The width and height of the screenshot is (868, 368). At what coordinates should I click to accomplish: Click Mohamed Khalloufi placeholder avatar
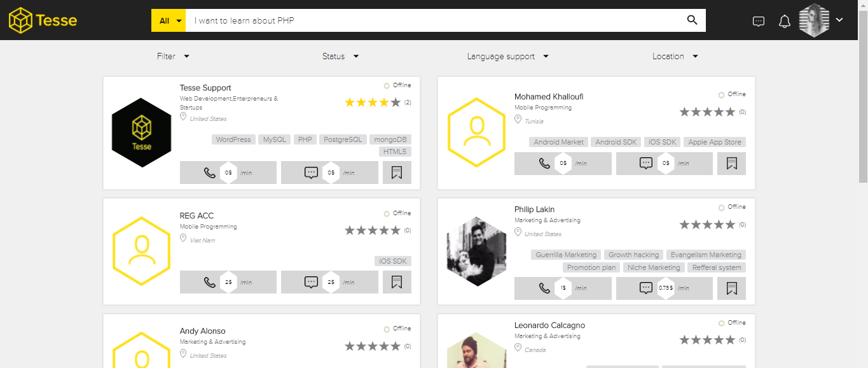(x=476, y=132)
